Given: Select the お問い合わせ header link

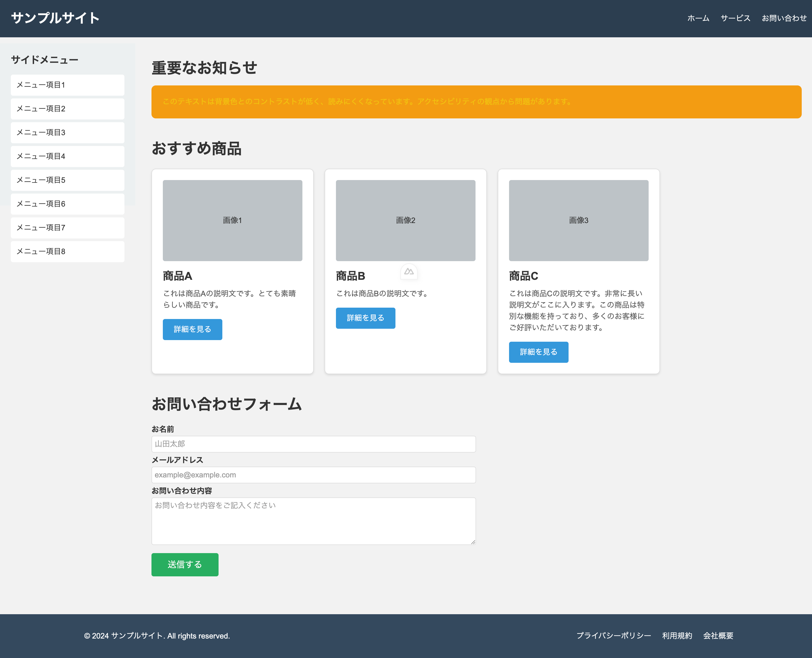Looking at the screenshot, I should pyautogui.click(x=784, y=18).
